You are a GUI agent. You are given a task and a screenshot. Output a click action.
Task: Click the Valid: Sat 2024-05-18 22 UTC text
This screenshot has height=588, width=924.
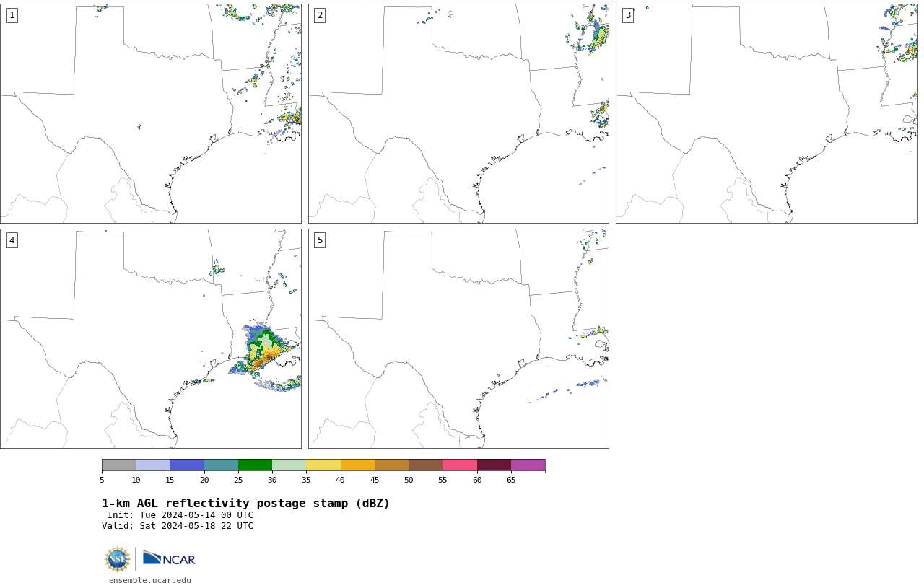[x=178, y=526]
